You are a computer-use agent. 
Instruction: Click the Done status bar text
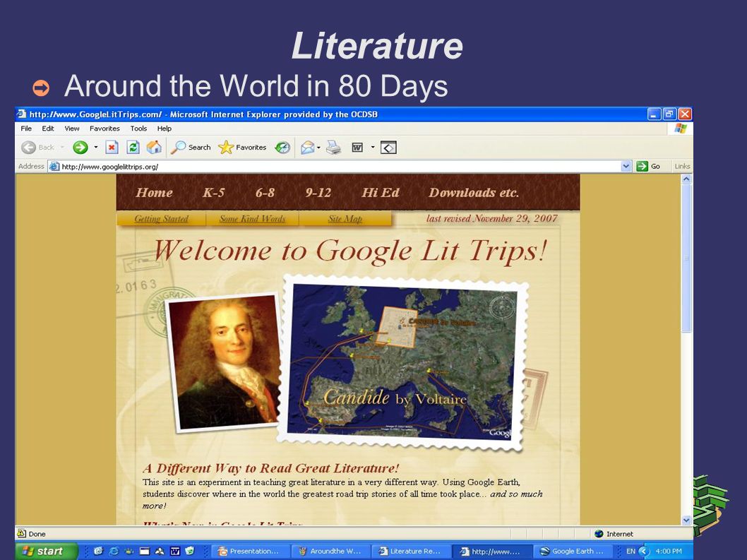coord(37,534)
